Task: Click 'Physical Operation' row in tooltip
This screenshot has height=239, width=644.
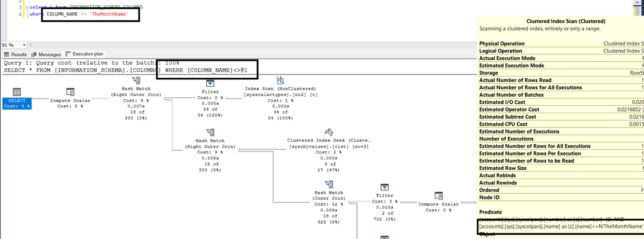Action: [561, 43]
